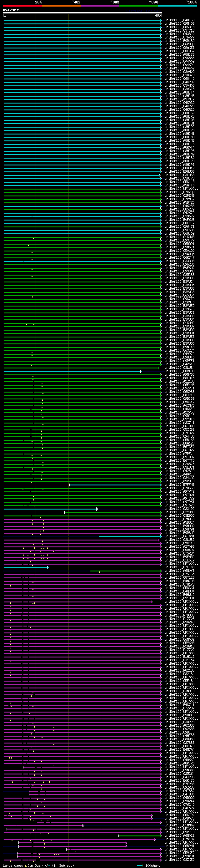Click the UniRef100_Q8VX33 label

(179, 371)
